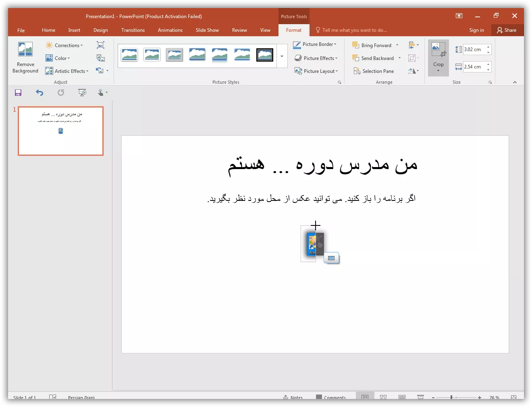The image size is (532, 407).
Task: Increase shape height with up spinner
Action: tap(488, 47)
